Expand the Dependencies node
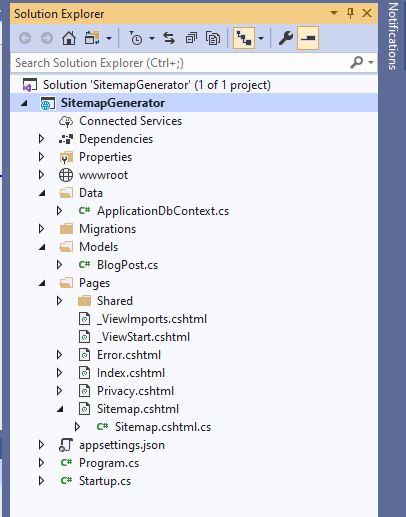This screenshot has width=406, height=517. [x=41, y=139]
